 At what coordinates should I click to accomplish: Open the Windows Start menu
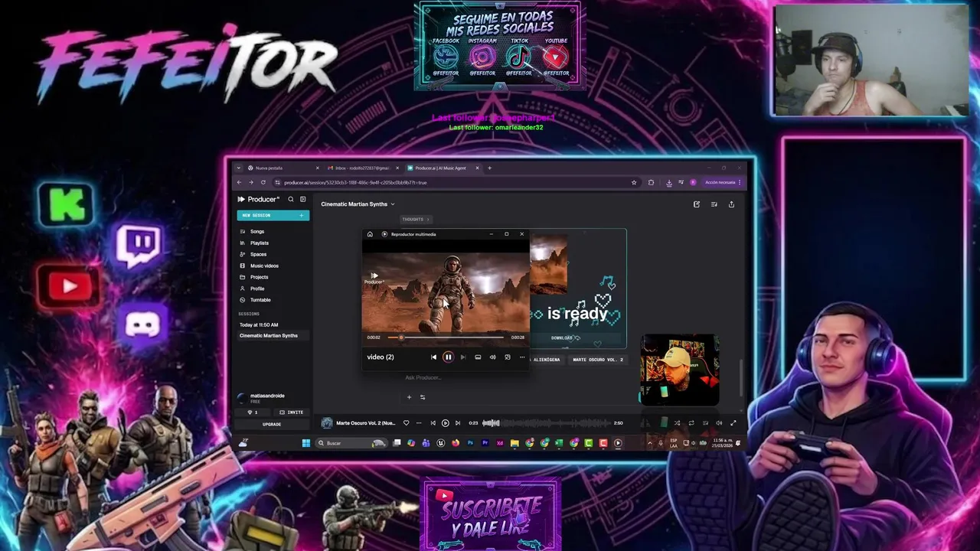click(305, 442)
